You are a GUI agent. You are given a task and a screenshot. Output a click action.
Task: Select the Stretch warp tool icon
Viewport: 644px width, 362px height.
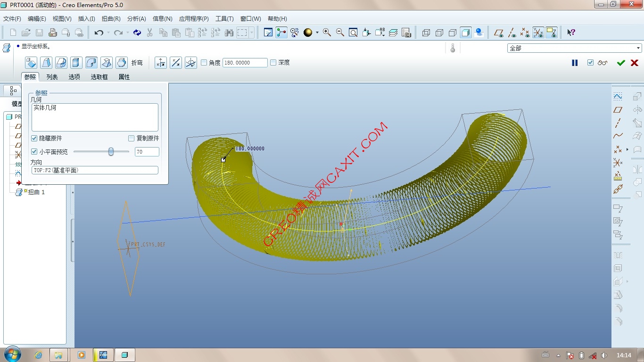pyautogui.click(x=76, y=62)
